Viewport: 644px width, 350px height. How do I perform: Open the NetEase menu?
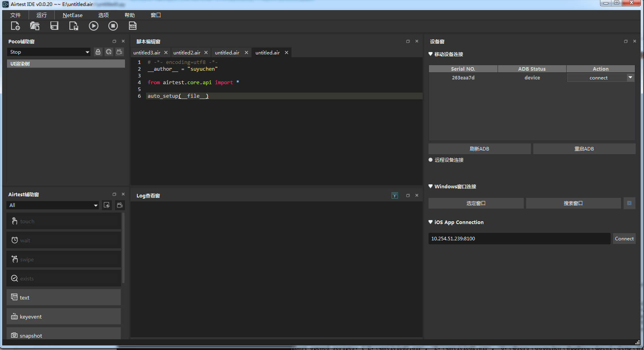(73, 15)
